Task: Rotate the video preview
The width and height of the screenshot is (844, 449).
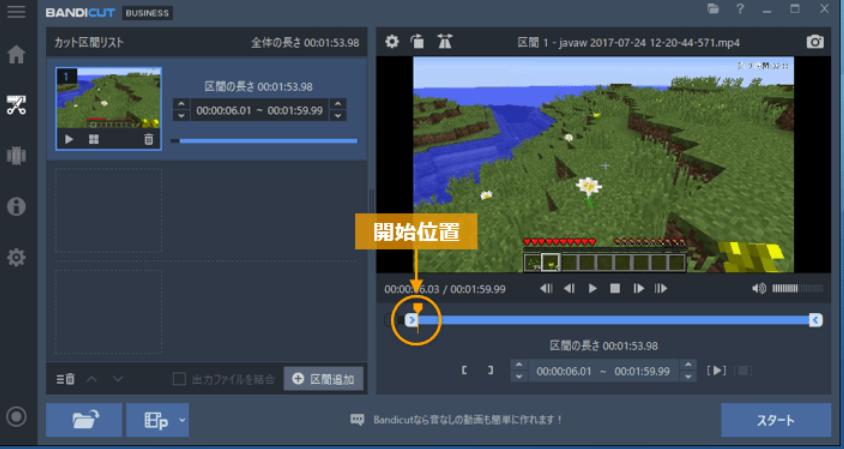Action: (417, 41)
